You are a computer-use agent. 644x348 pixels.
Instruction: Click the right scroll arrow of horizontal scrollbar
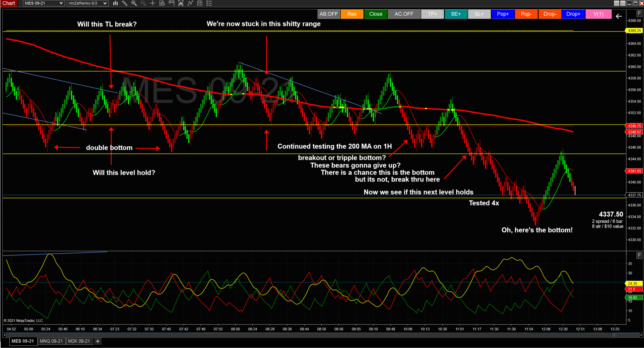(x=641, y=335)
